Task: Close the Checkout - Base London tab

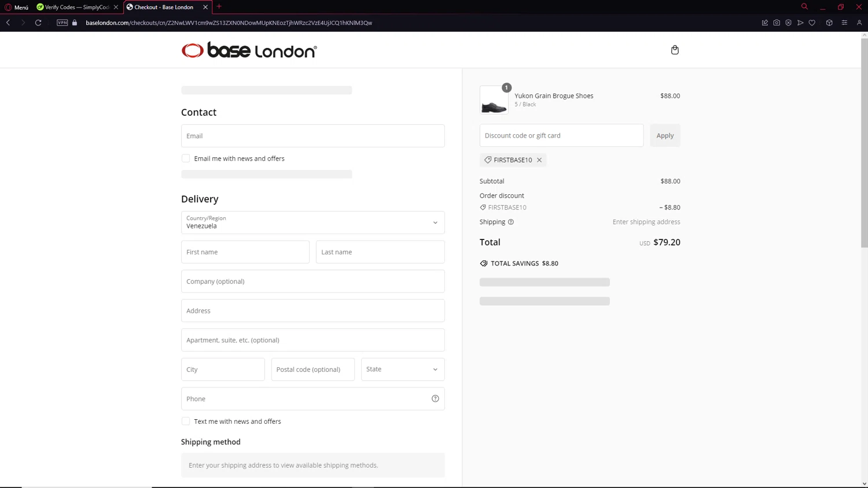Action: pos(205,7)
